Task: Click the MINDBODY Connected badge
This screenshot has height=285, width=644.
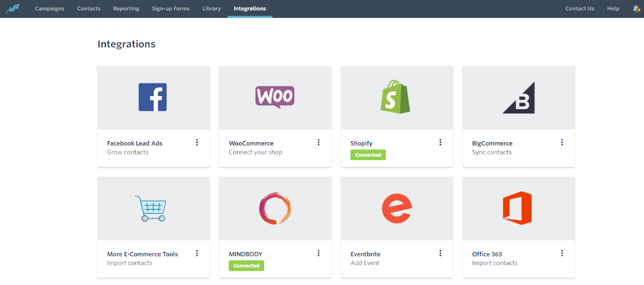Action: (x=246, y=266)
